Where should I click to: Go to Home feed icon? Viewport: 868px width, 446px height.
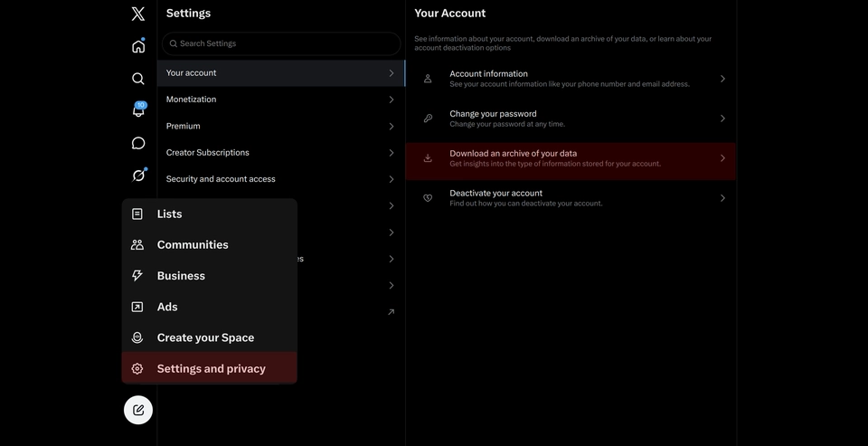point(138,46)
